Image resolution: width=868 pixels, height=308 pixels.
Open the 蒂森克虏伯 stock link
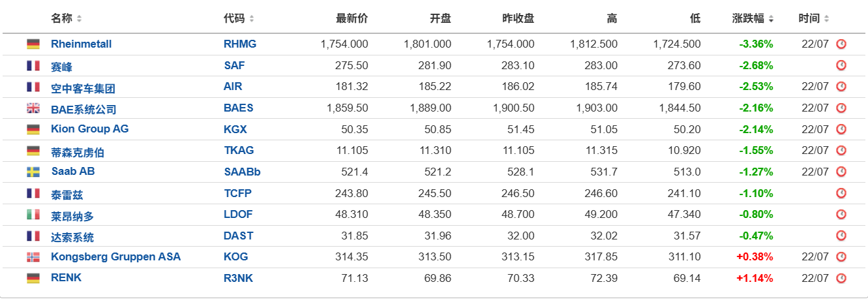coord(78,152)
